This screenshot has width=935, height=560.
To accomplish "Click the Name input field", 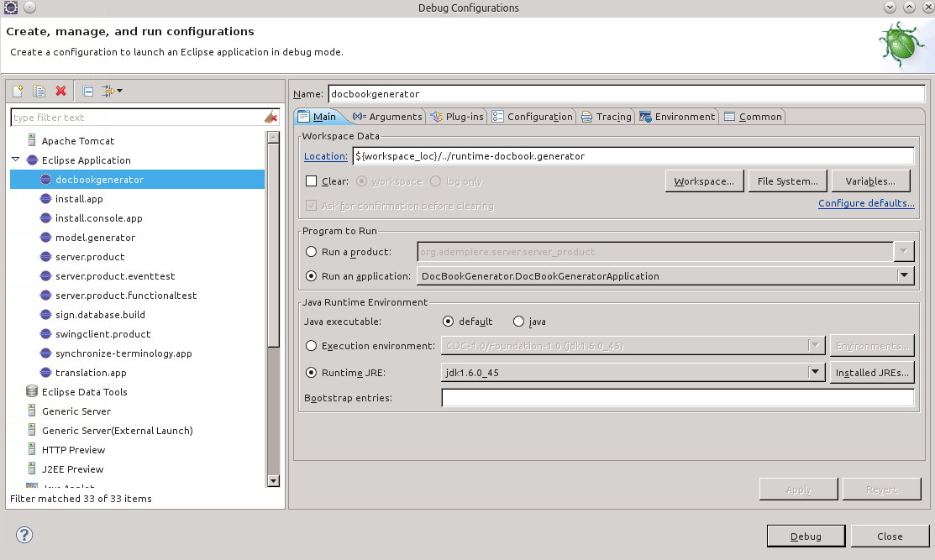I will 626,93.
